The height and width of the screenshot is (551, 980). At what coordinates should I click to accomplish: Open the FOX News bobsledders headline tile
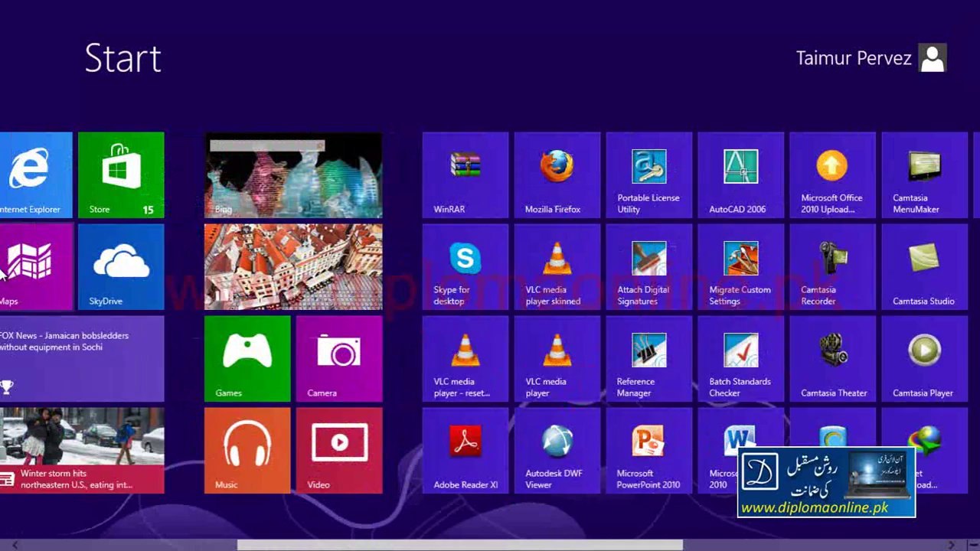point(82,359)
